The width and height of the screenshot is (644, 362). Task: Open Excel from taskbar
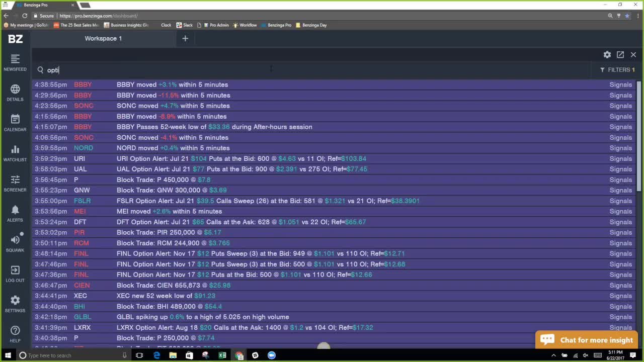[x=222, y=355]
